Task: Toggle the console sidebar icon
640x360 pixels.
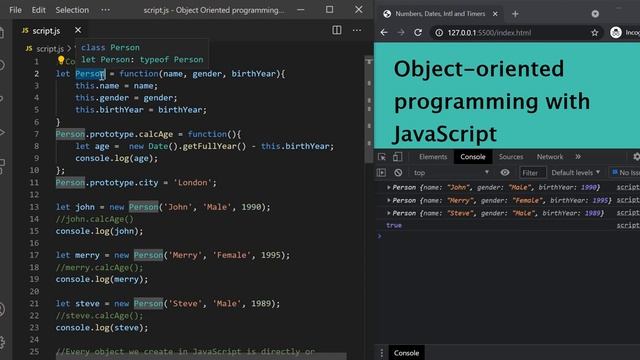Action: [x=381, y=173]
